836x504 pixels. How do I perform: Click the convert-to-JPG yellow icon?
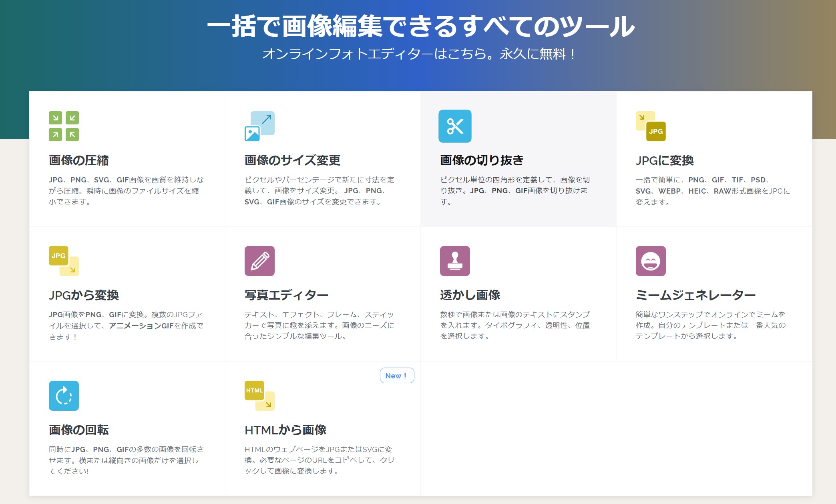(651, 126)
